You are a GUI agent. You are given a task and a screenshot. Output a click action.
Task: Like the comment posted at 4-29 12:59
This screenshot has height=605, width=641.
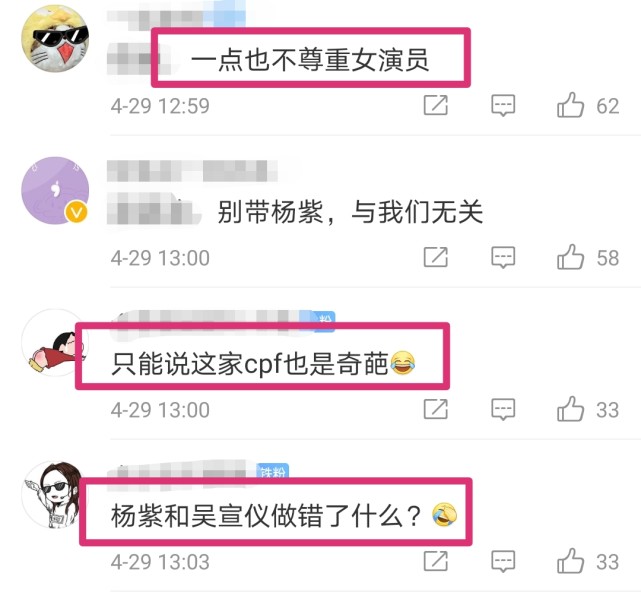570,105
